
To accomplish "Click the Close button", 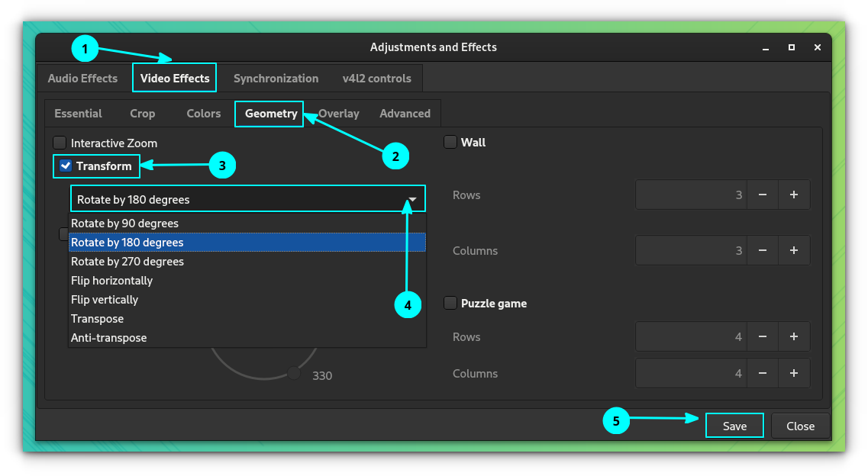I will [801, 426].
